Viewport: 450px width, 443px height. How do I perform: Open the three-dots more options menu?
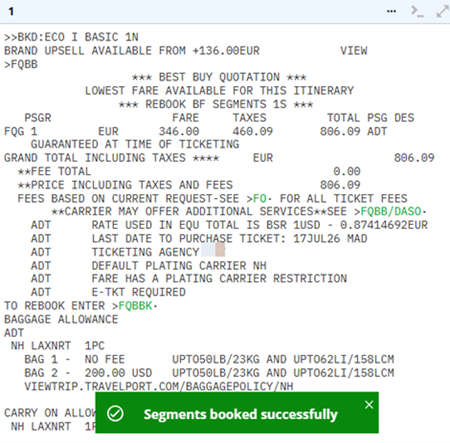point(391,12)
